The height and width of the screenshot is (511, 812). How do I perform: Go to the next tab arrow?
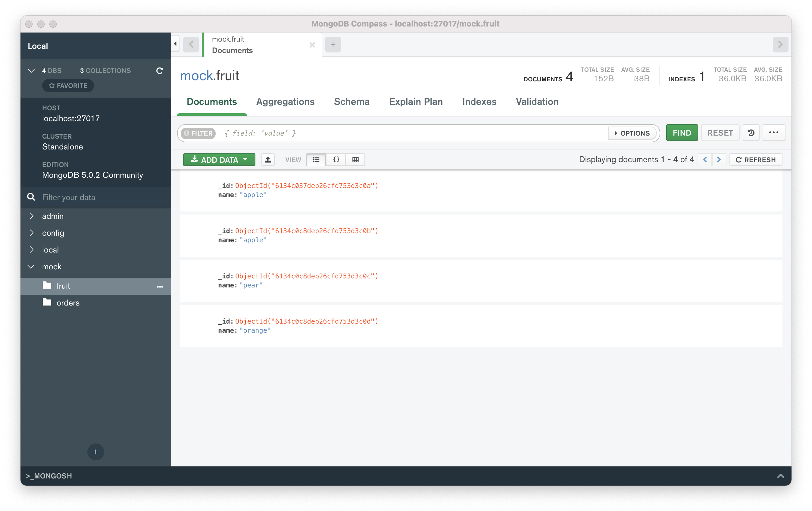click(x=780, y=44)
